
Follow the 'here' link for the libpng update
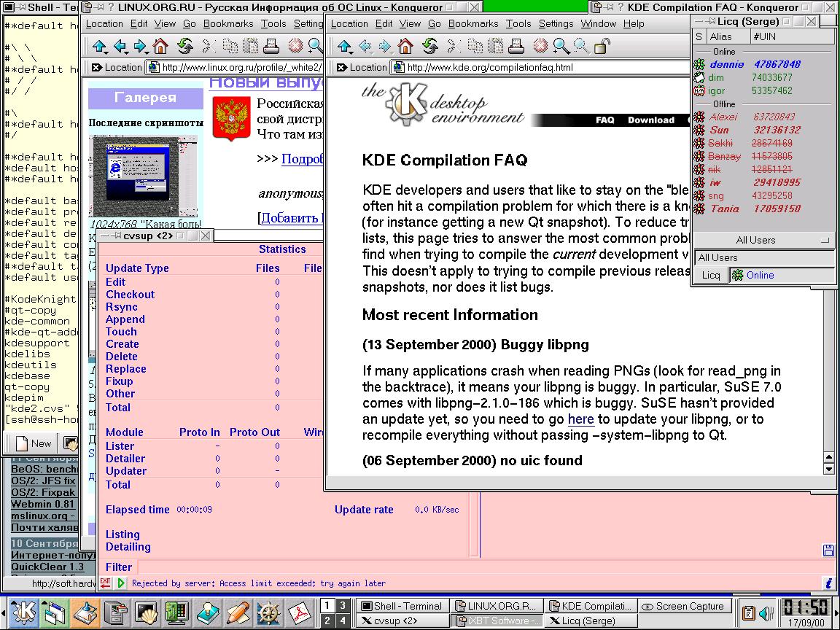580,419
